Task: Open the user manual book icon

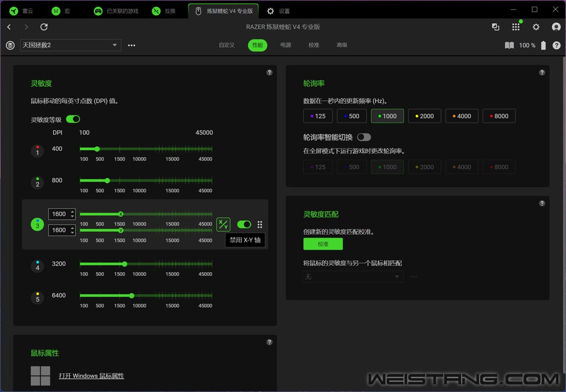Action: [509, 45]
